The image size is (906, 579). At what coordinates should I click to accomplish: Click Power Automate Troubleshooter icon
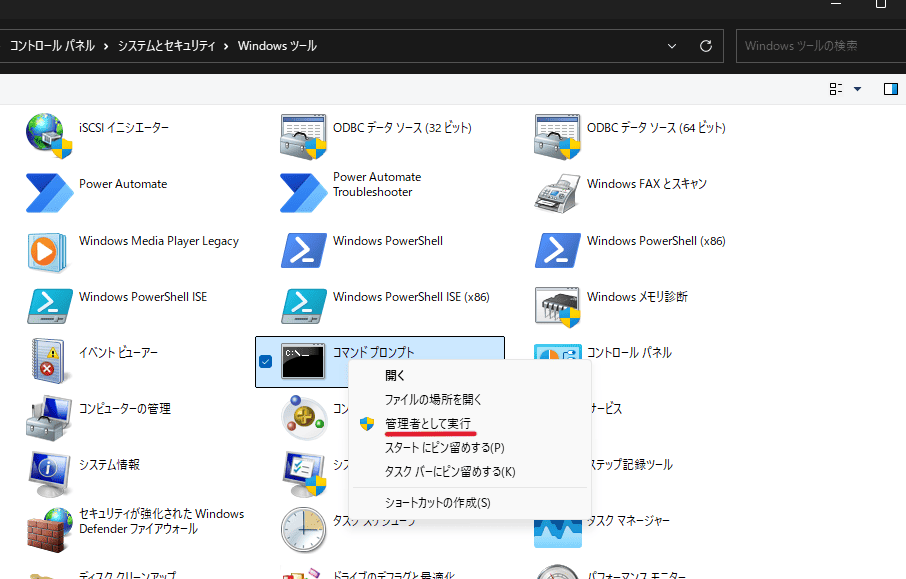pos(303,192)
